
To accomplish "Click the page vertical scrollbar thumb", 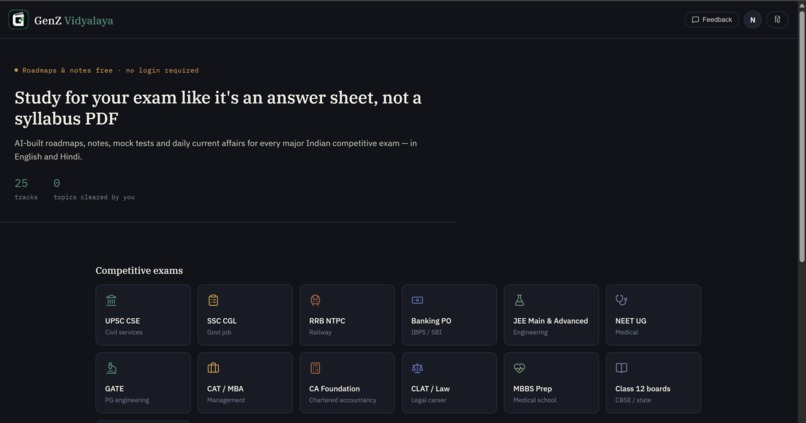I will [x=801, y=137].
